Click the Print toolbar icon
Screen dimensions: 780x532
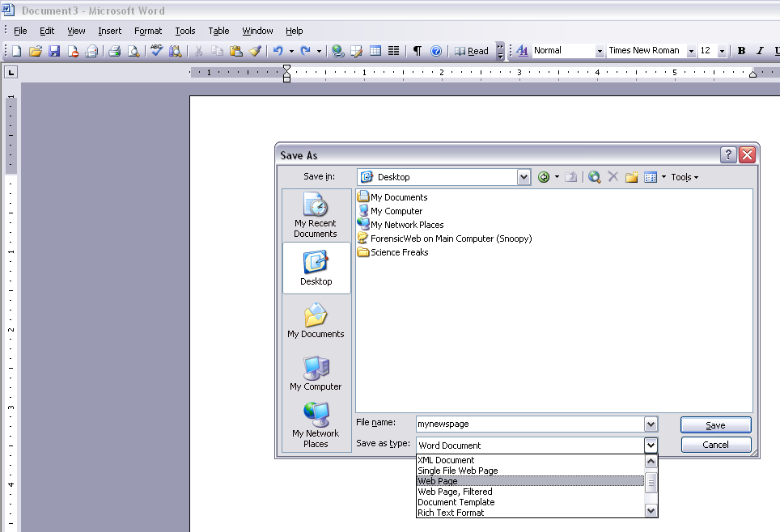(114, 51)
